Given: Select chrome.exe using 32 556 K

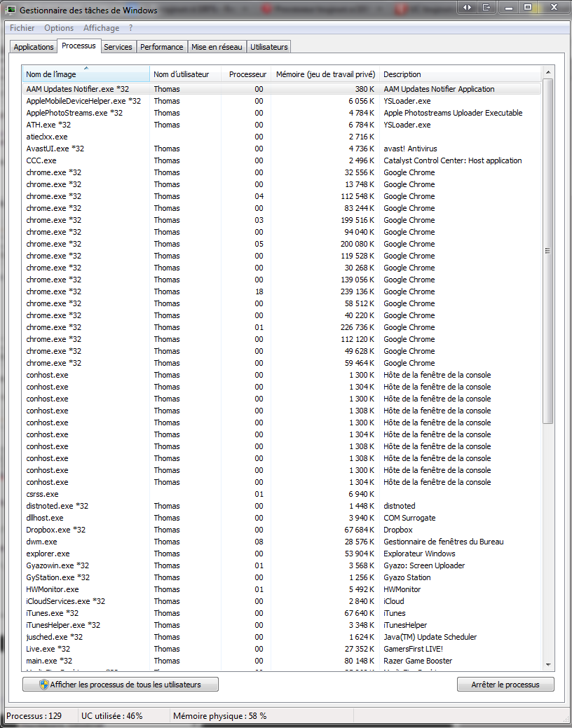Looking at the screenshot, I should point(282,172).
